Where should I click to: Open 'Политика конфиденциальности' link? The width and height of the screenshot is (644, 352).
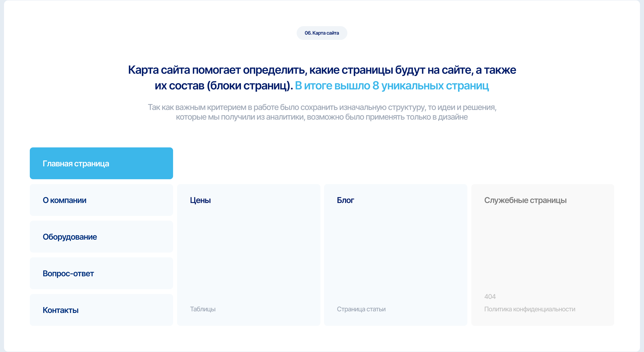529,309
